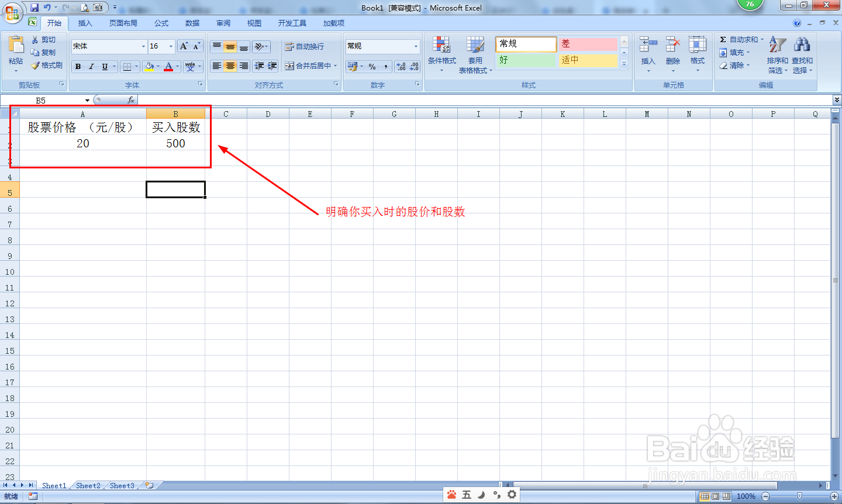Toggle the center horizontal alignment button
This screenshot has height=504, width=842.
230,66
